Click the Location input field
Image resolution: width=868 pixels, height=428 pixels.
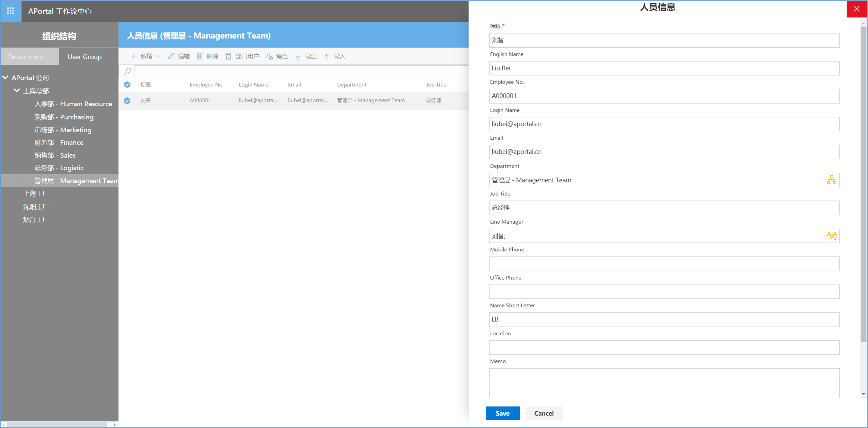664,347
